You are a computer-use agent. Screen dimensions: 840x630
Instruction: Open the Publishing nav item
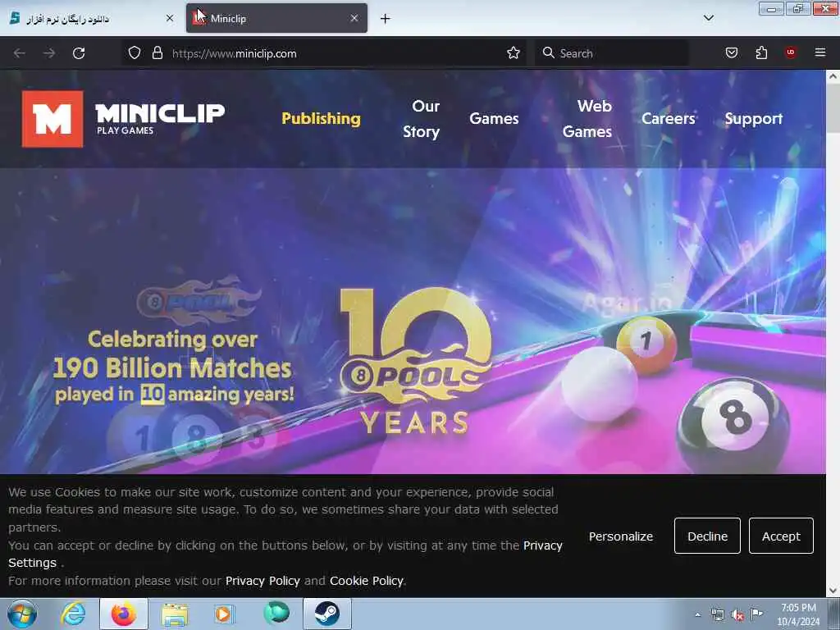pos(321,118)
